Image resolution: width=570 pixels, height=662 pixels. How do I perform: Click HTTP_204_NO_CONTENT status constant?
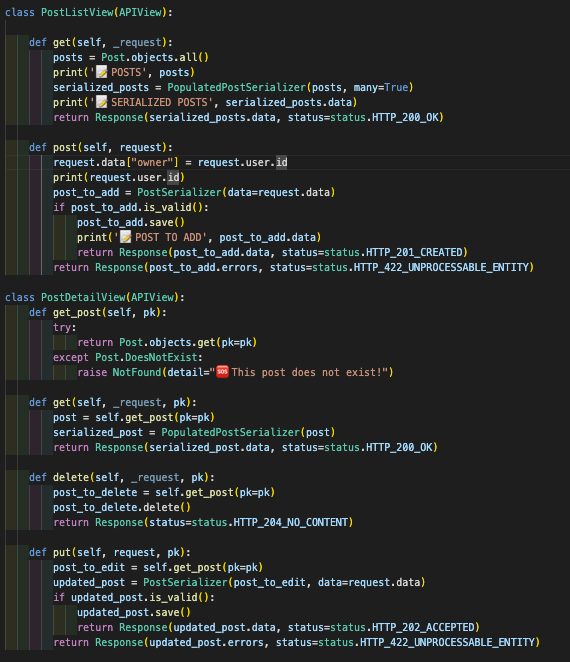coord(291,523)
